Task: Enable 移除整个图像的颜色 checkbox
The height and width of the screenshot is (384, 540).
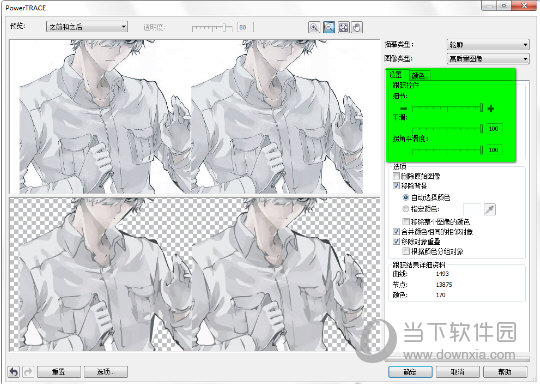Action: click(406, 221)
